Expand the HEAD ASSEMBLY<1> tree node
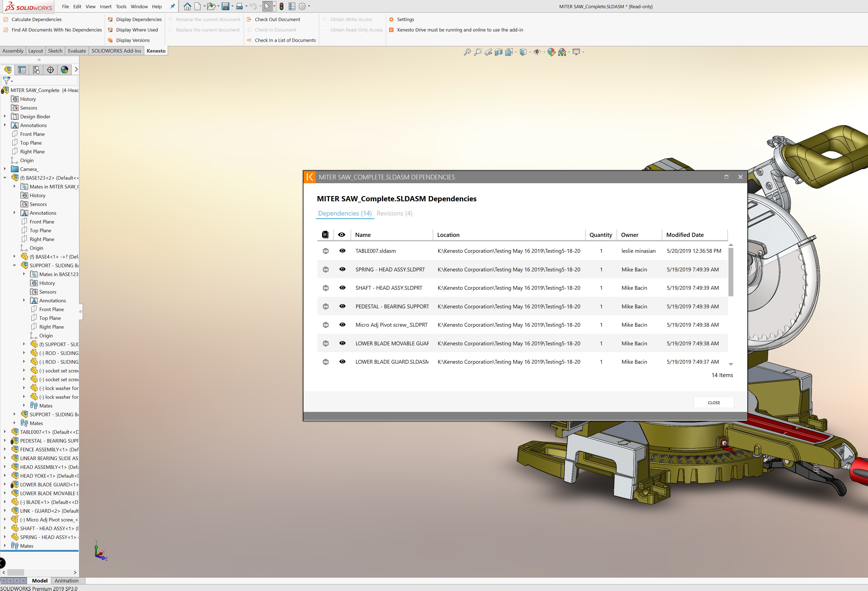Viewport: 868px width, 591px height. pos(5,467)
